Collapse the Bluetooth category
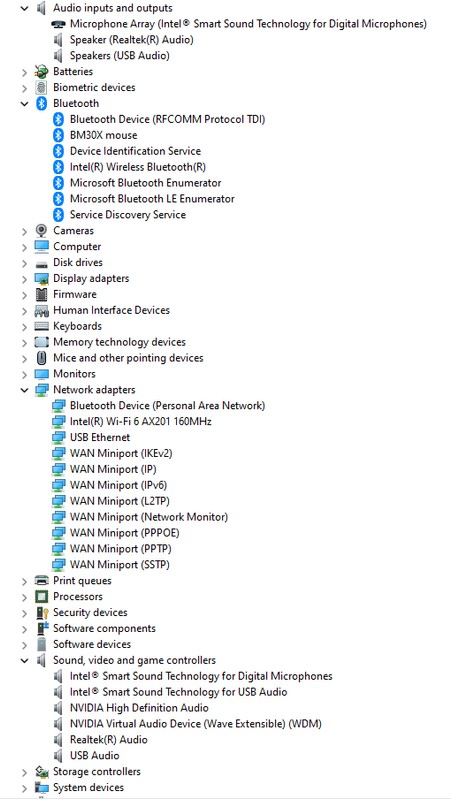 tap(24, 103)
